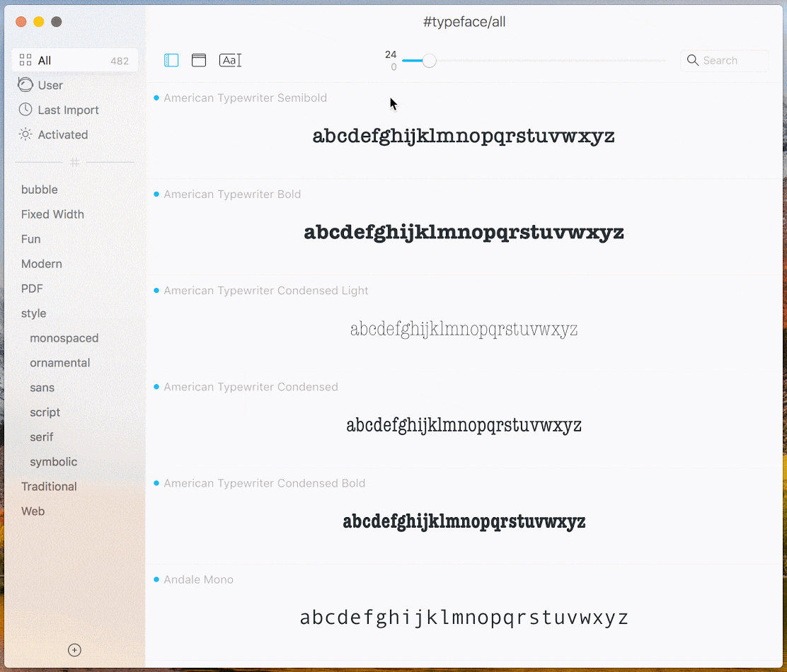This screenshot has width=787, height=672.
Task: Click the hash tag section divider icon
Action: coord(75,162)
